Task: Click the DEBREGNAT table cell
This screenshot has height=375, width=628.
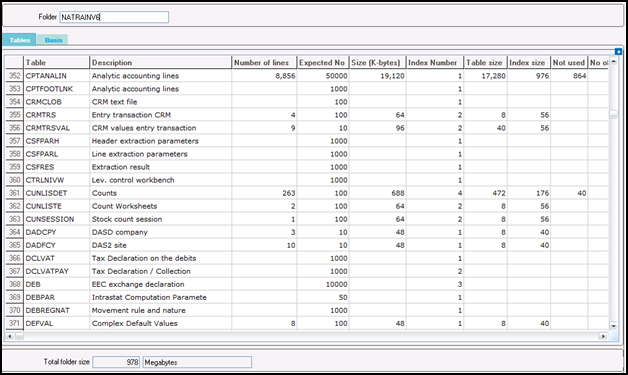Action: click(56, 310)
